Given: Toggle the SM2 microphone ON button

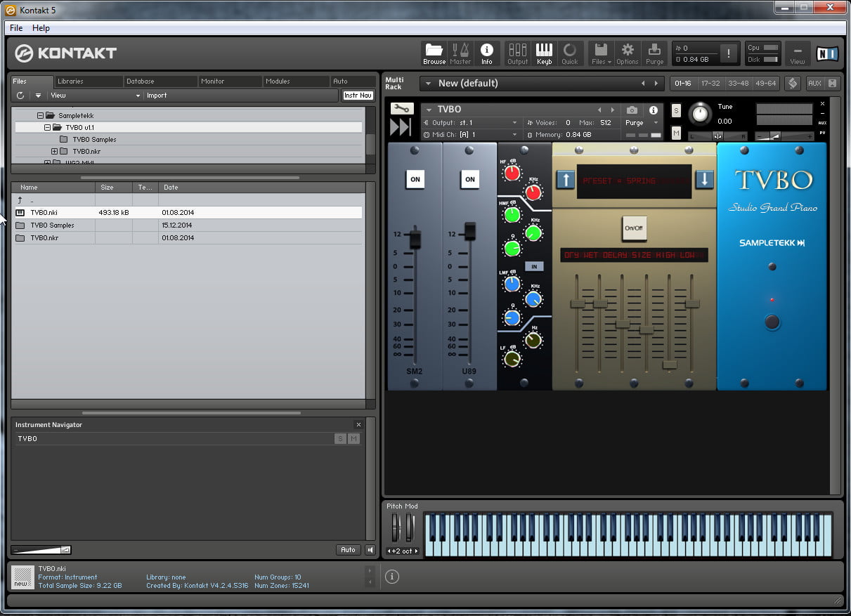Looking at the screenshot, I should click(415, 179).
